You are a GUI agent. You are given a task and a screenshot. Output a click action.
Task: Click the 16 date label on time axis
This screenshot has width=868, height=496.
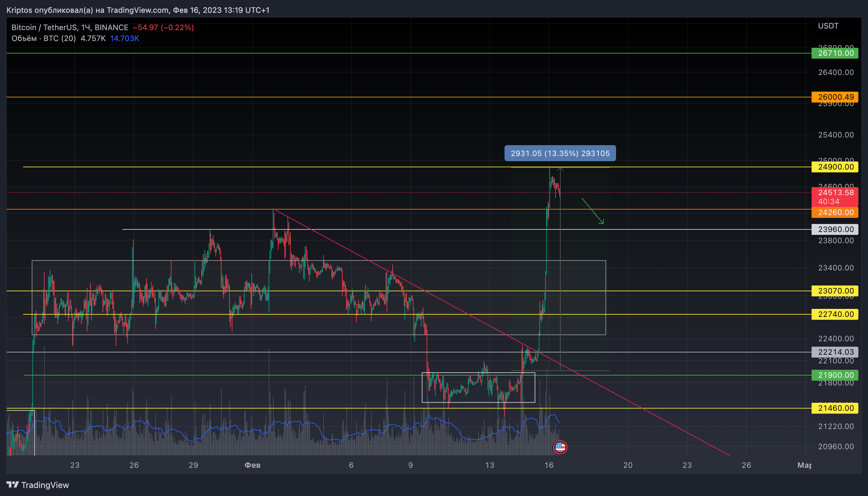549,465
